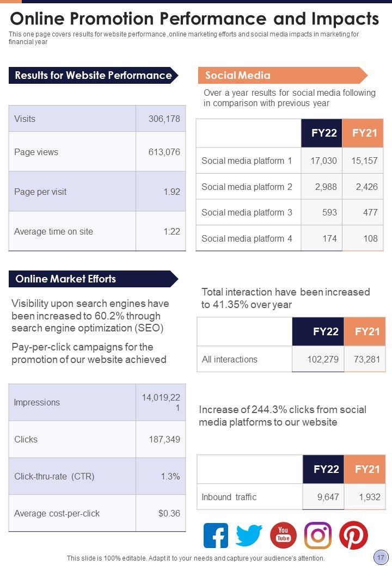Select Results for Website Performance banner
Image resolution: width=392 pixels, height=566 pixels.
coord(93,76)
